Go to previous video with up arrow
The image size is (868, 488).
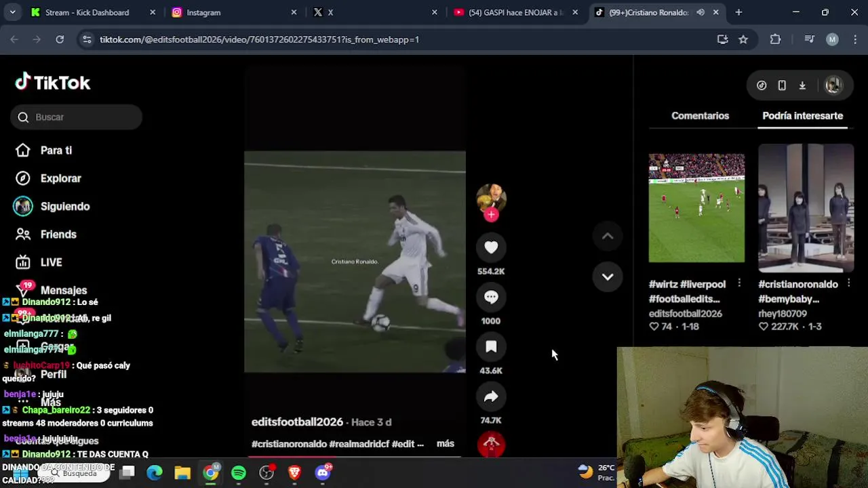(x=608, y=236)
